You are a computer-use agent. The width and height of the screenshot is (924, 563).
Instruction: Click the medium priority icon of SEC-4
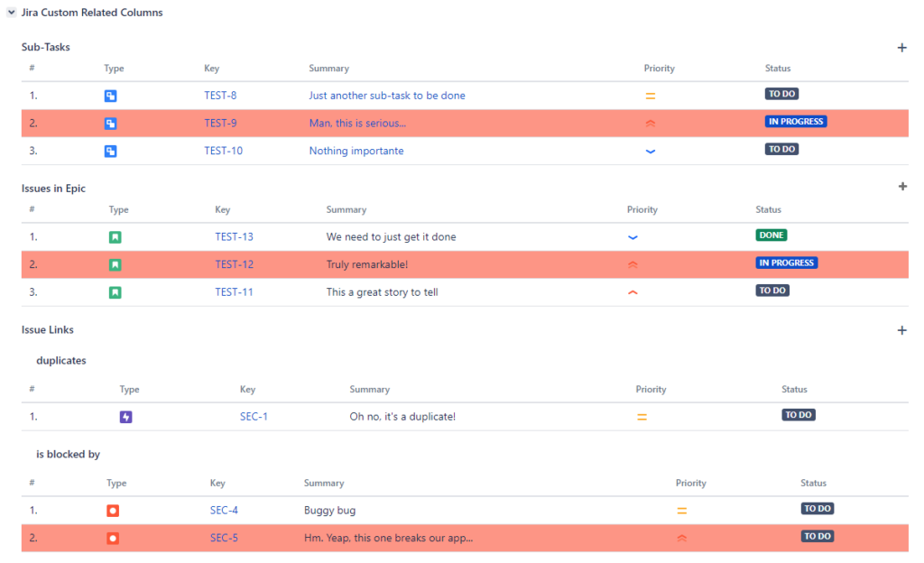tap(682, 511)
